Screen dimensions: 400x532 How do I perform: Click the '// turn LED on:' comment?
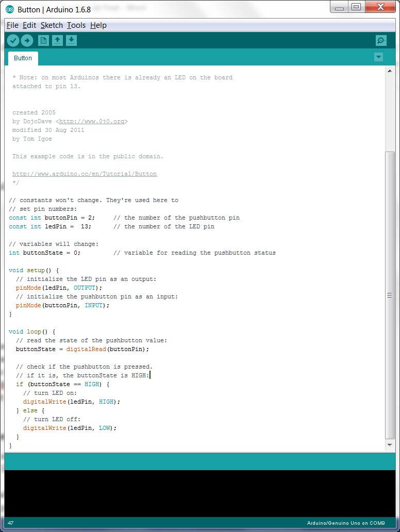tap(50, 393)
